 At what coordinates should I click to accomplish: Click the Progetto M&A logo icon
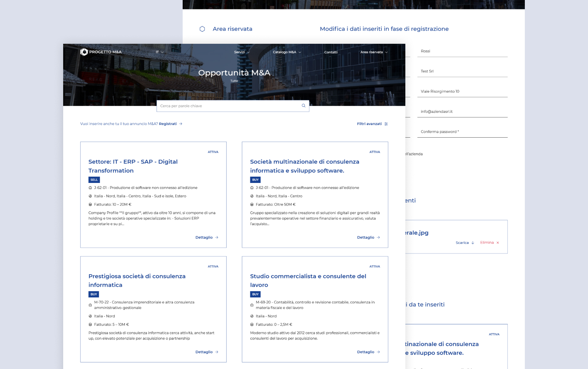[84, 52]
